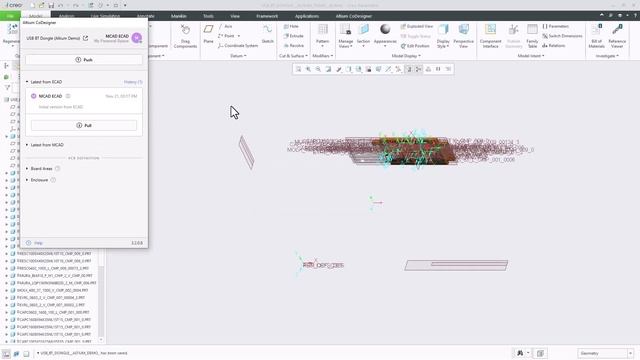640x360 pixels.
Task: Open the Manage Views dropdown
Action: click(x=345, y=44)
